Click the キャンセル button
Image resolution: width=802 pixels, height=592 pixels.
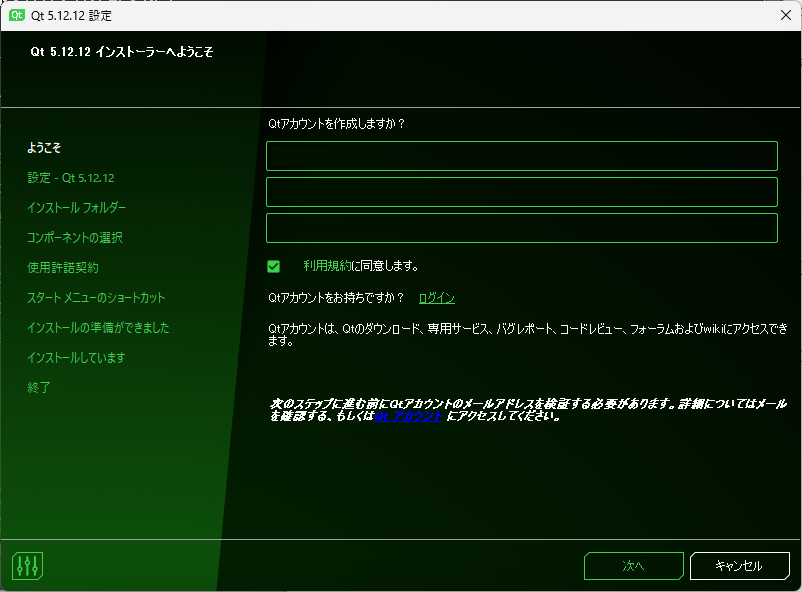tap(740, 565)
